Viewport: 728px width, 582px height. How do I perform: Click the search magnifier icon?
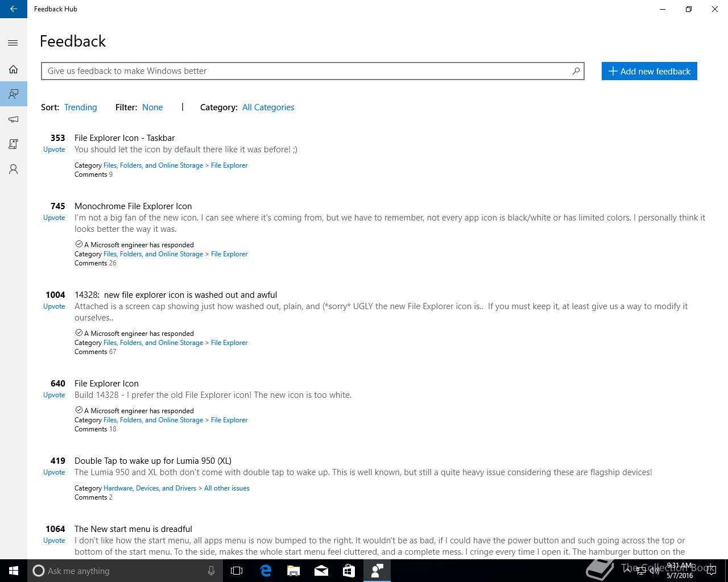[576, 71]
